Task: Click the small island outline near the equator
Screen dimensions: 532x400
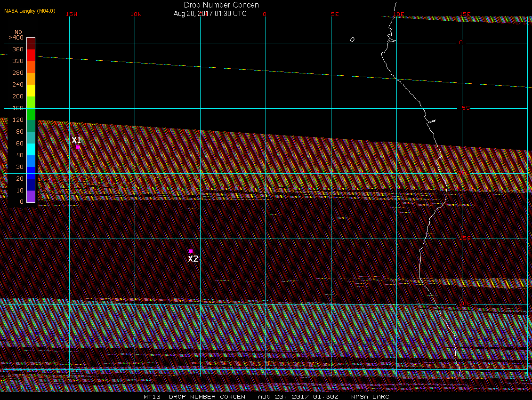Action: [352, 40]
